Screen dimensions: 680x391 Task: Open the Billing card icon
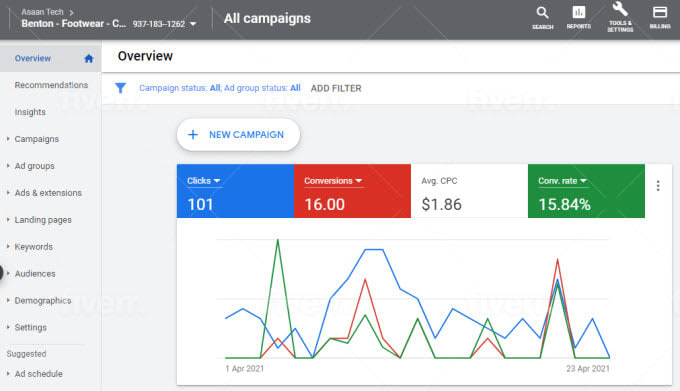(x=660, y=13)
